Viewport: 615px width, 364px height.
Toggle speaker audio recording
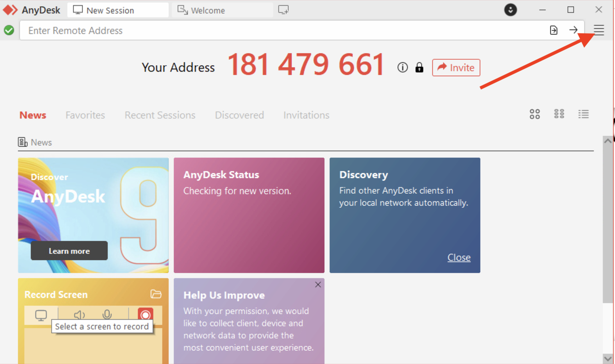(x=79, y=315)
